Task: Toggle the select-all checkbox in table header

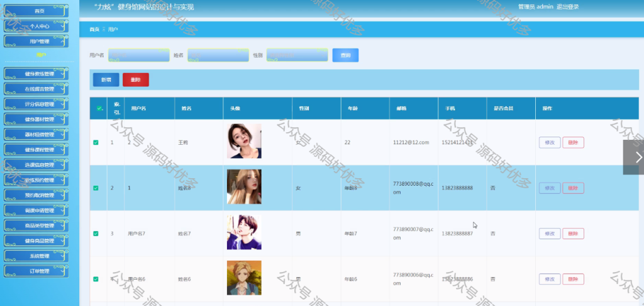Action: click(99, 108)
